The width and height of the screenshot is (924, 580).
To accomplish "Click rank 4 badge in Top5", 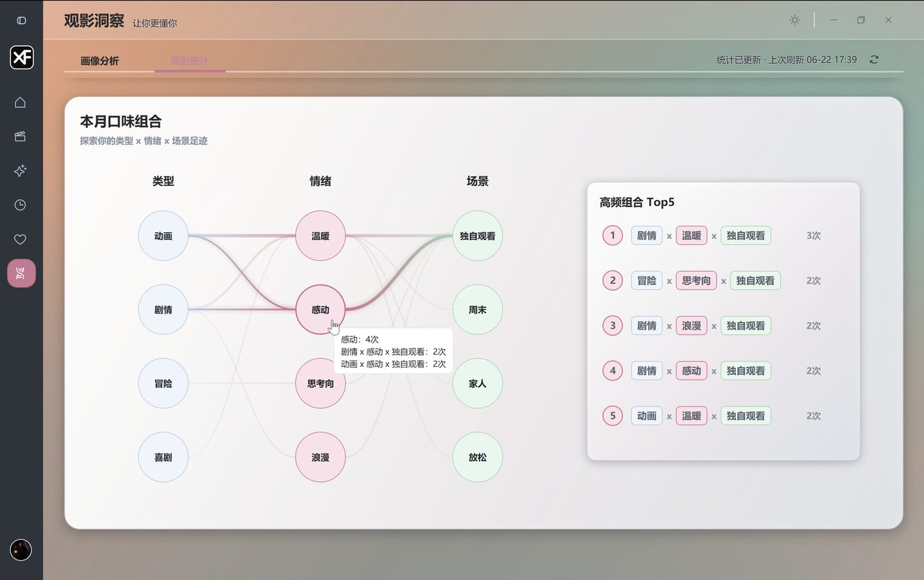I will click(x=612, y=371).
